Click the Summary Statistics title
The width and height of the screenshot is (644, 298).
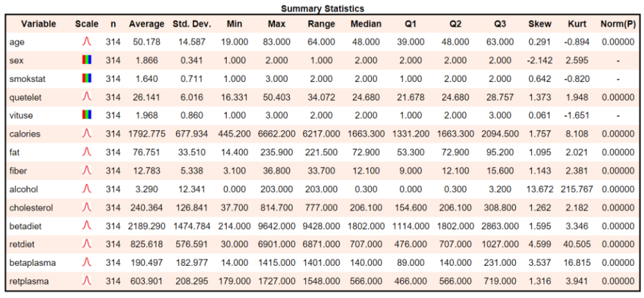coord(323,8)
